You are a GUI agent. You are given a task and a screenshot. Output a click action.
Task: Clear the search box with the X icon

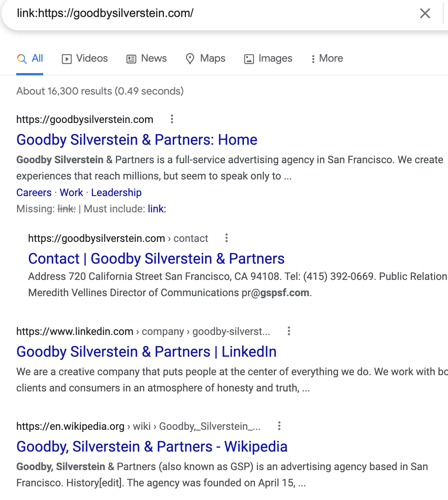click(x=425, y=14)
